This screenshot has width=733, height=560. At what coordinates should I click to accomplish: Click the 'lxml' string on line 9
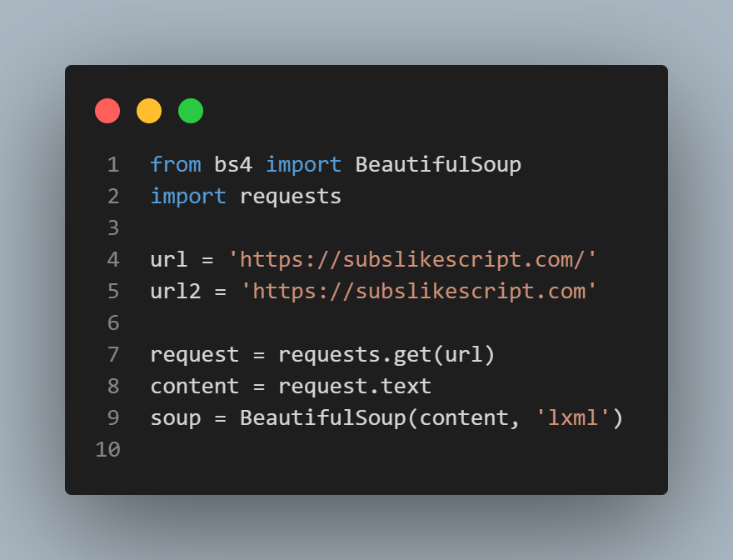[572, 418]
